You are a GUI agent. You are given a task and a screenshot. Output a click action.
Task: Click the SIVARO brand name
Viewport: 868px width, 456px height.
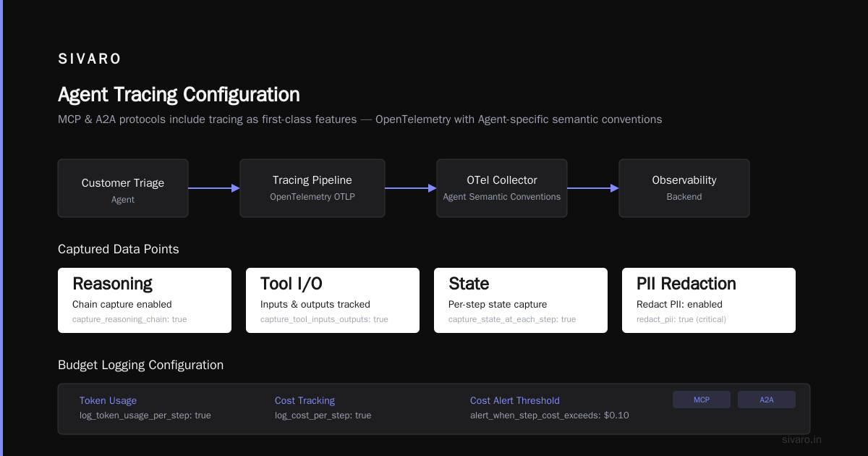click(90, 59)
